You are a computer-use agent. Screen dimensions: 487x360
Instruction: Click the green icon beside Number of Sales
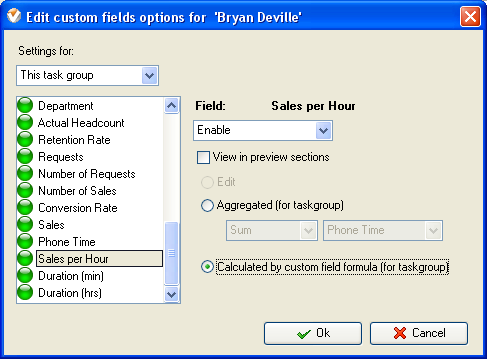(x=25, y=191)
